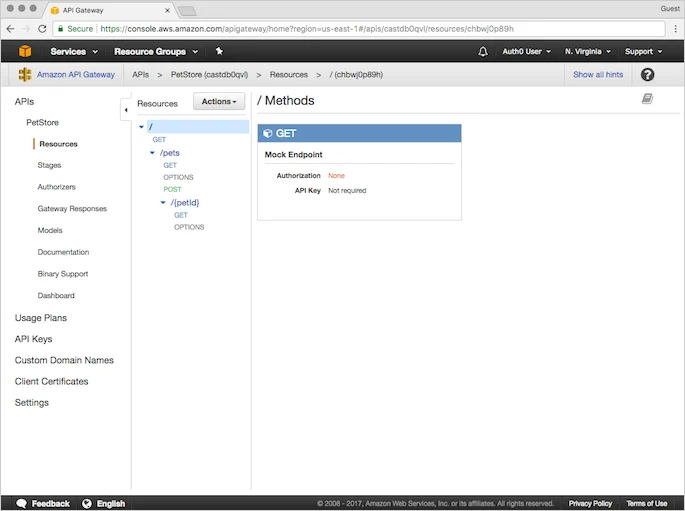Collapse the /{petId} resource arrow

(163, 203)
